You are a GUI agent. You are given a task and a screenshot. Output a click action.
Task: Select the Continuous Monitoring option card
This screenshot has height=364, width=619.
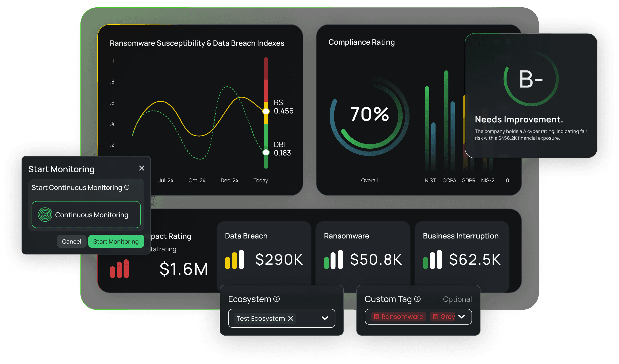pos(86,215)
